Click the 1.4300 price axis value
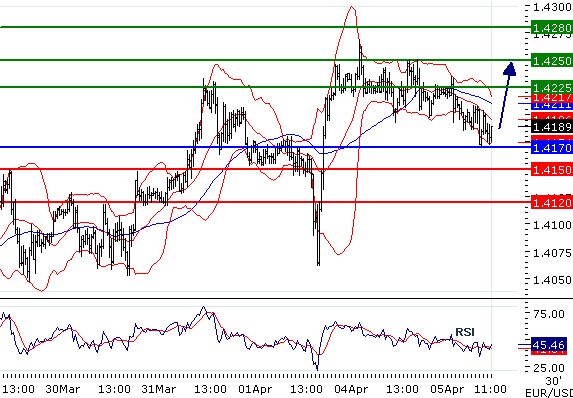The image size is (573, 398). (553, 7)
